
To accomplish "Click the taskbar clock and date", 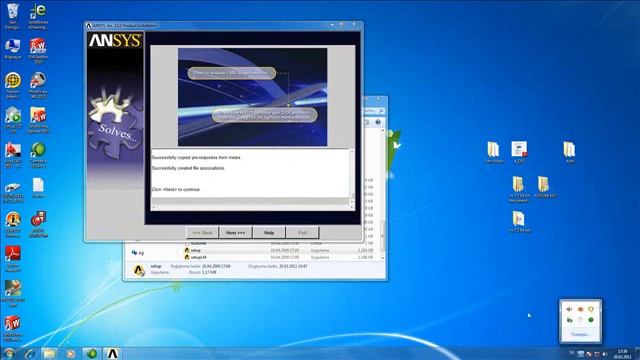I will pos(622,354).
